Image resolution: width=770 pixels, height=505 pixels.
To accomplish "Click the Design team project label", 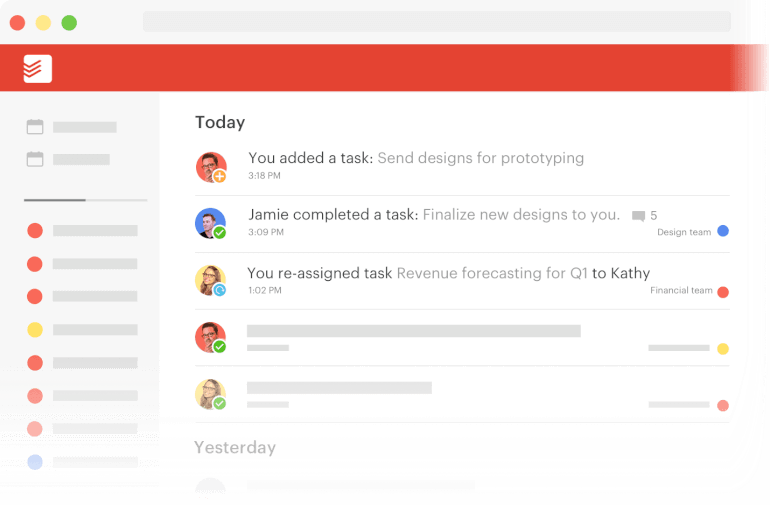I will (x=684, y=232).
